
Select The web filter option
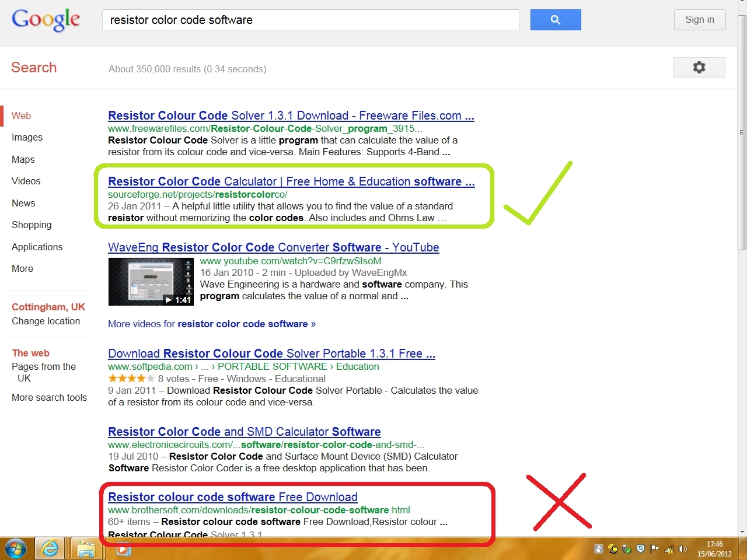tap(31, 353)
